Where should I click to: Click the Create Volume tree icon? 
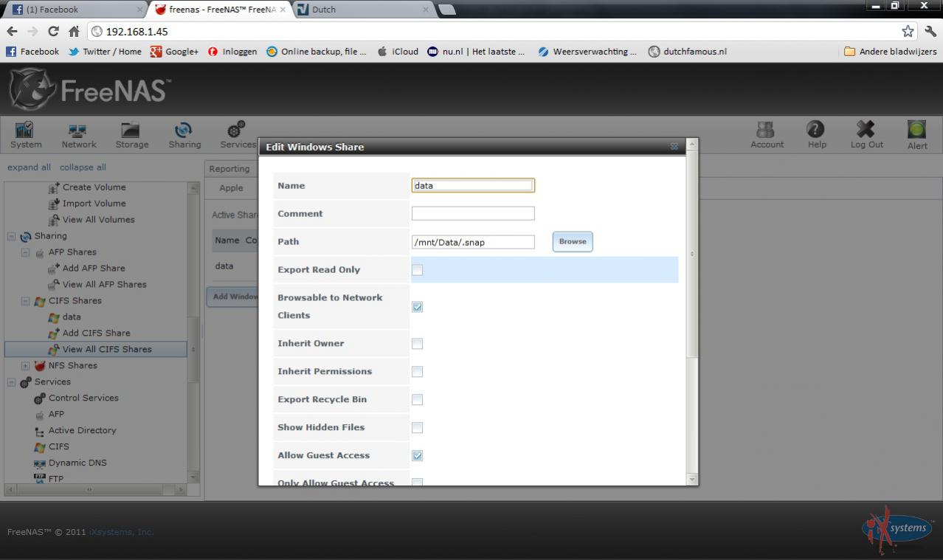click(x=54, y=187)
